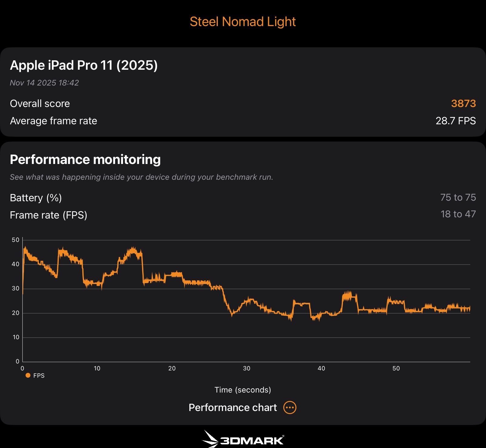Click the 28.7 FPS value
This screenshot has width=486, height=448.
(x=456, y=121)
